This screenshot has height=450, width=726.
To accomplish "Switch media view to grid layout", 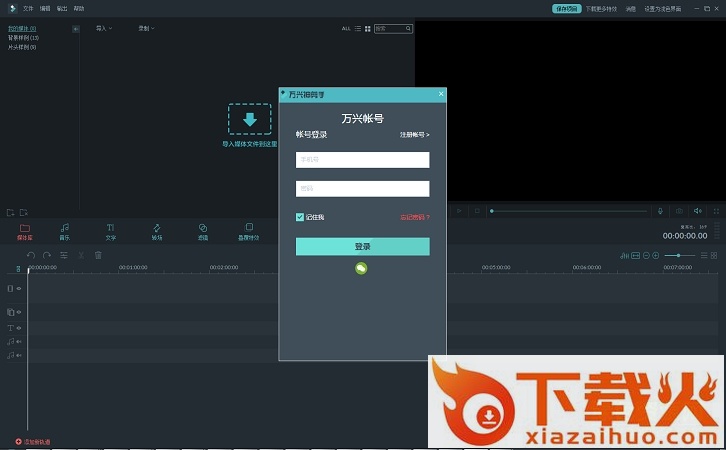I will click(x=368, y=29).
